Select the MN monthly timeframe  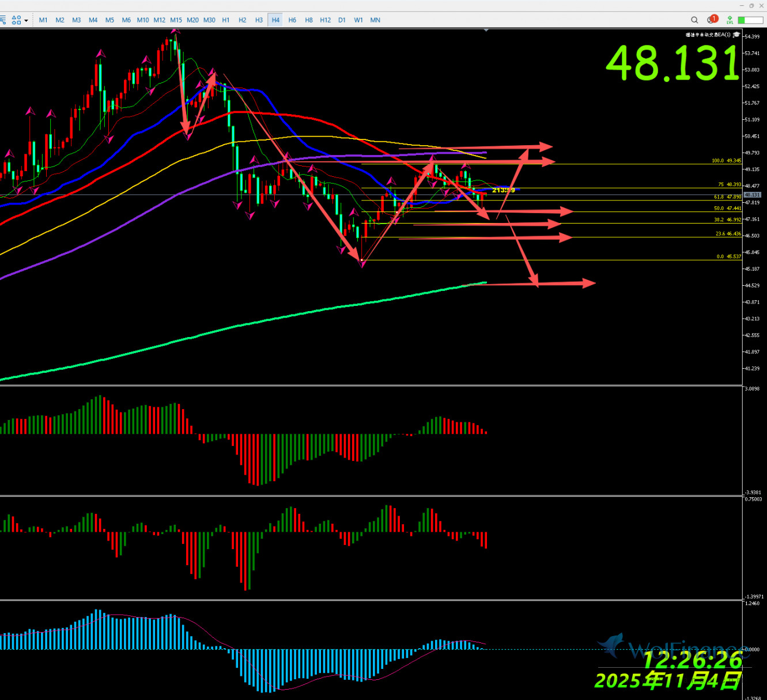click(375, 20)
